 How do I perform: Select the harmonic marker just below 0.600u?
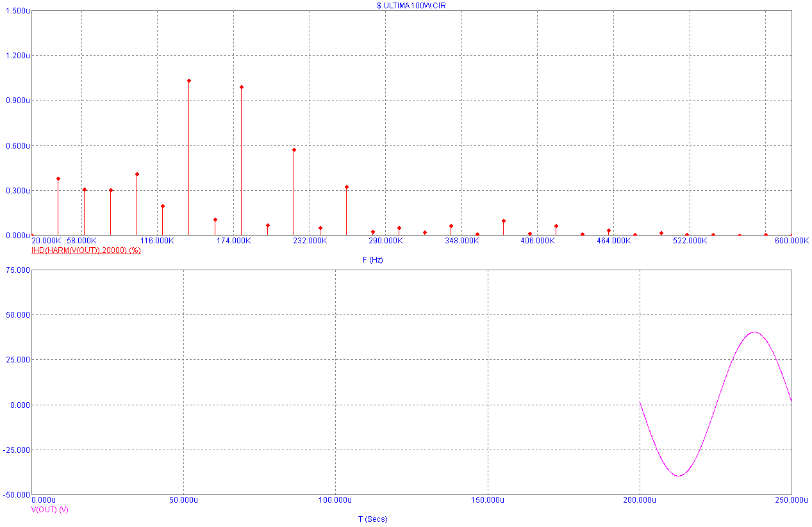[294, 150]
